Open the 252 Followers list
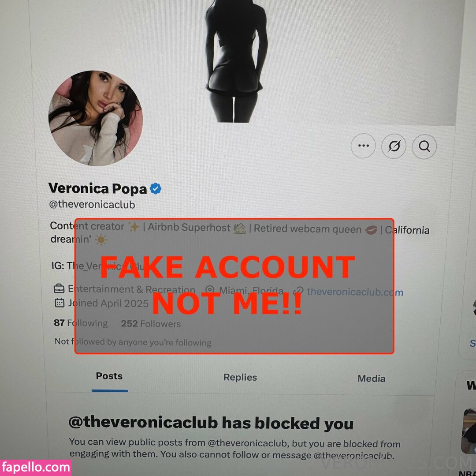The height and width of the screenshot is (476, 476). point(151,323)
